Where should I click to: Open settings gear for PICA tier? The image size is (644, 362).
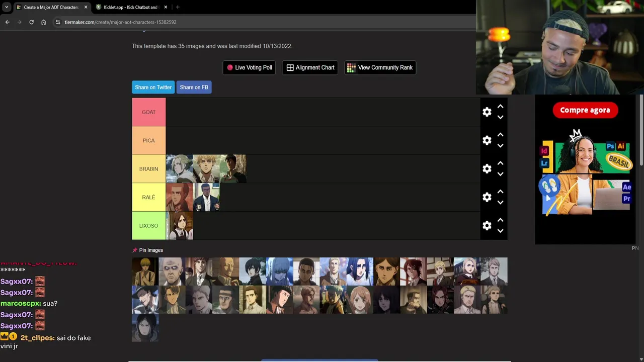tap(487, 140)
